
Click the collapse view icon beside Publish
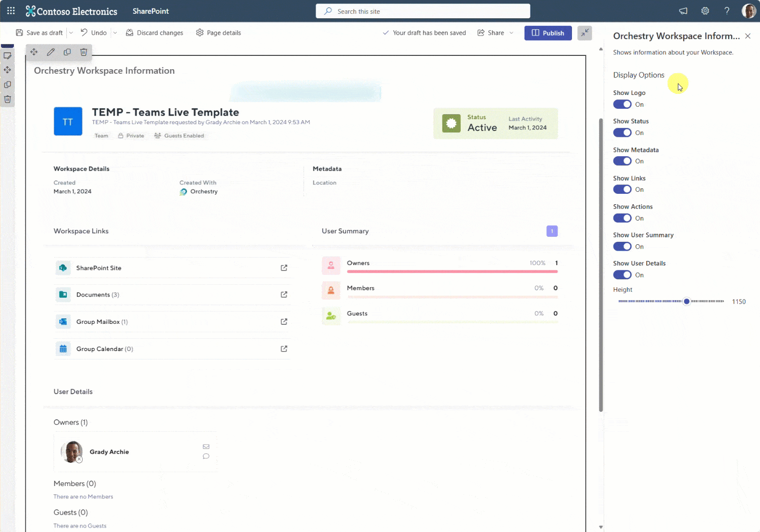coord(584,33)
